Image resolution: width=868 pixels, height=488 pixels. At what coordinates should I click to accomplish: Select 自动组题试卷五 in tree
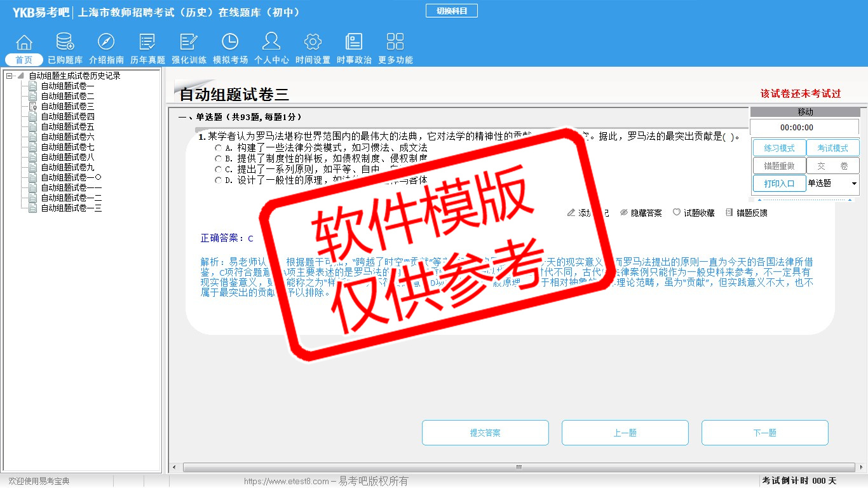coord(67,126)
